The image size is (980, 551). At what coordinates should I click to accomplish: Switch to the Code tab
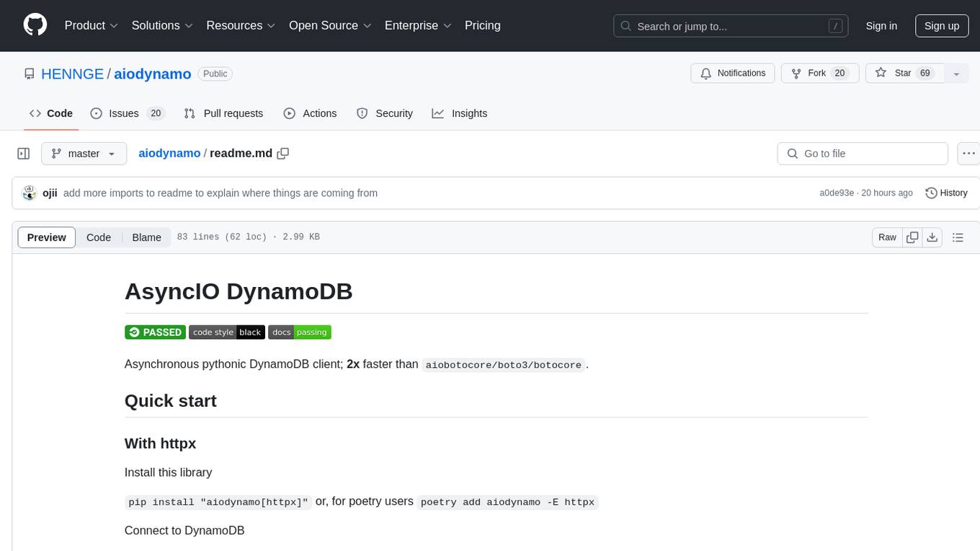(51, 113)
